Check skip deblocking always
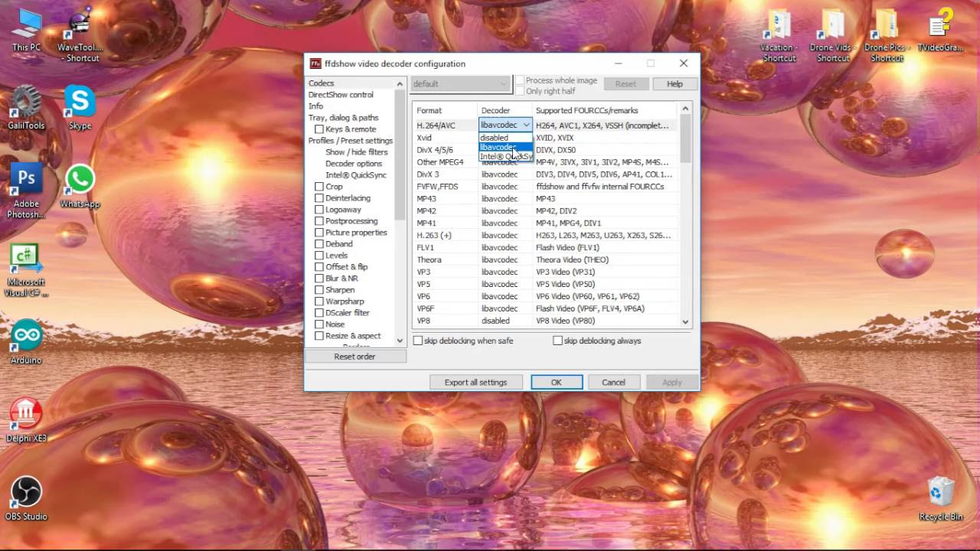The height and width of the screenshot is (551, 980). pyautogui.click(x=557, y=341)
